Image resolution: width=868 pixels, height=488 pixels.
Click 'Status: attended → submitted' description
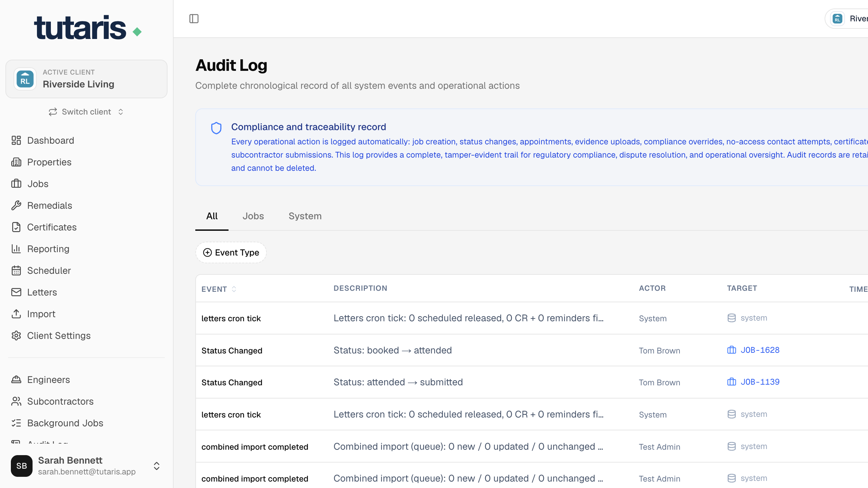[x=398, y=382]
